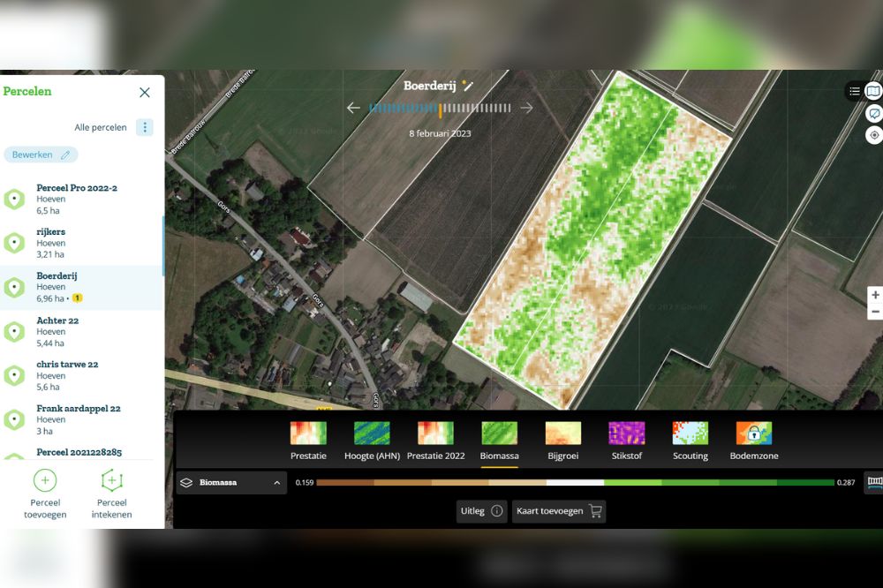This screenshot has width=883, height=588.
Task: Click the Biomassa color legend bar
Action: click(575, 483)
